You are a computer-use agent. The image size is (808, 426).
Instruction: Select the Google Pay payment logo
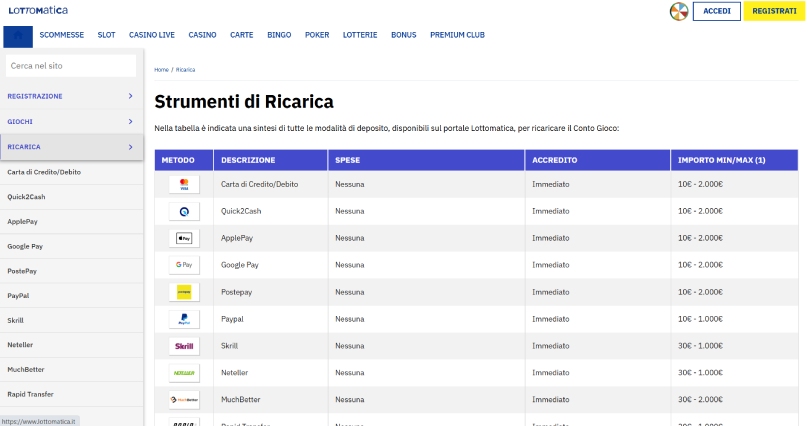(x=184, y=265)
